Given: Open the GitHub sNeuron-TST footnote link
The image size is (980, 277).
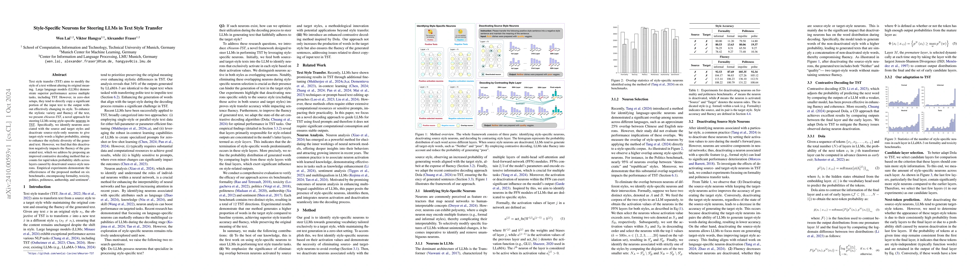Looking at the screenshot, I should point(61,253).
